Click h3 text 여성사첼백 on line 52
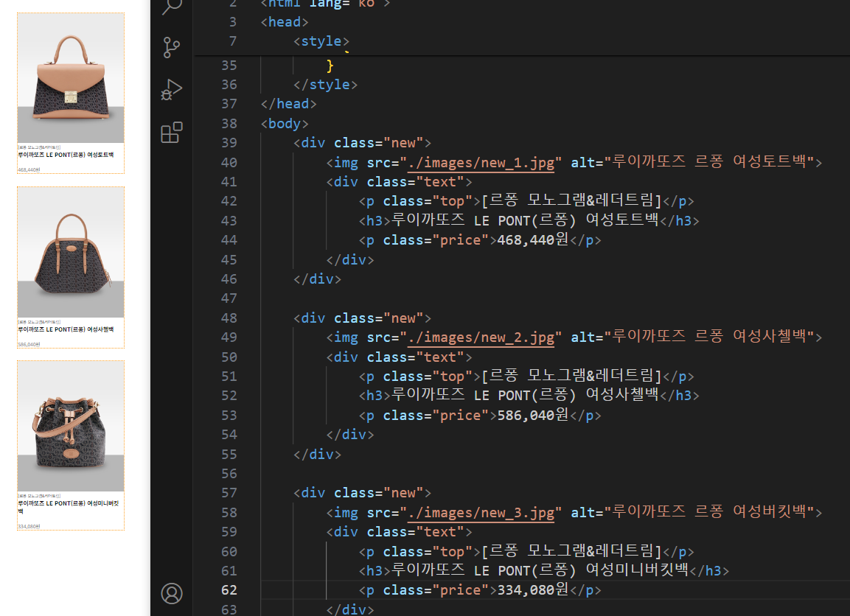 point(622,396)
